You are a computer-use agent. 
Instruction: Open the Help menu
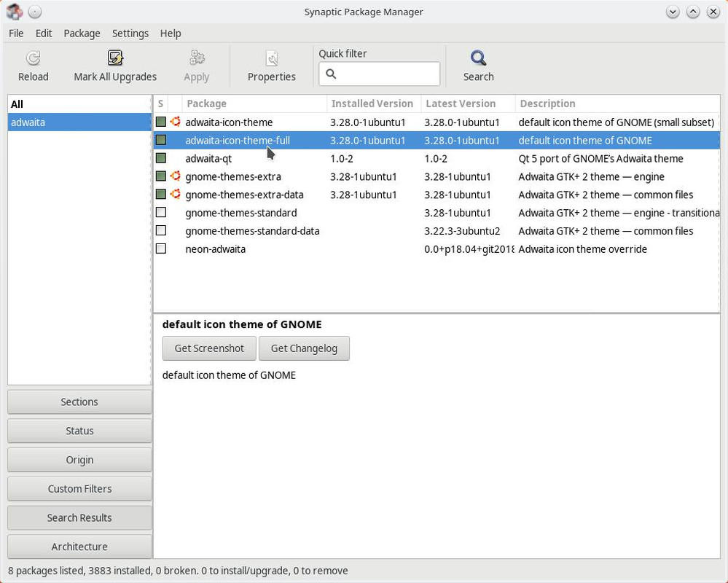[171, 34]
